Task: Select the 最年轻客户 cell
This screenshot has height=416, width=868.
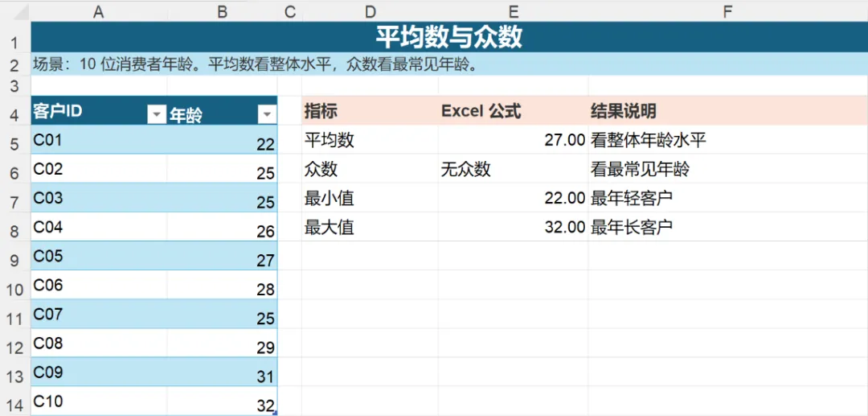Action: click(728, 197)
